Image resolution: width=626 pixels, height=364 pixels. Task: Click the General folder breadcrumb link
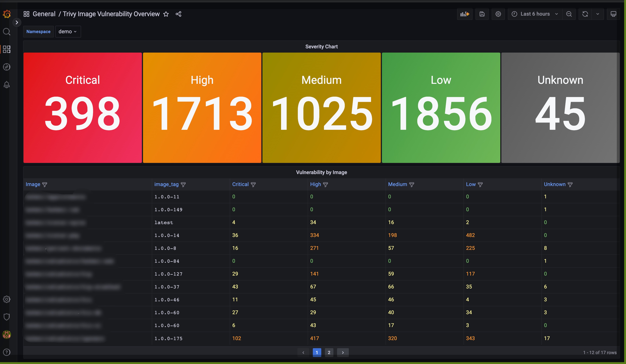(44, 14)
